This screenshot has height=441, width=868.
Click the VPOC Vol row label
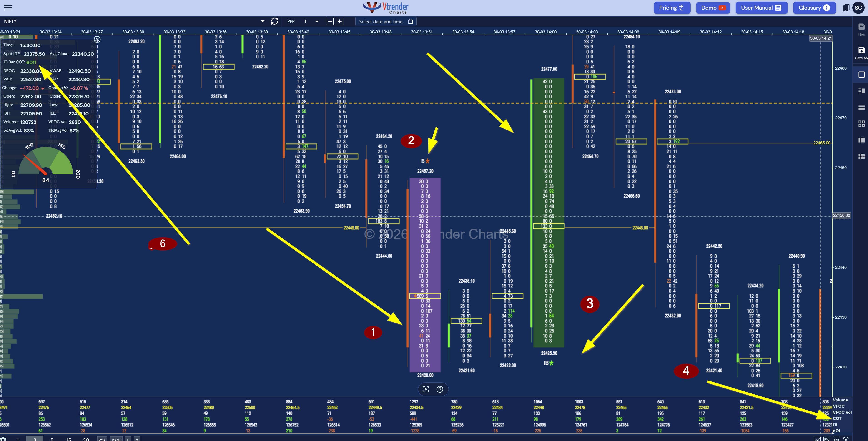coord(842,412)
